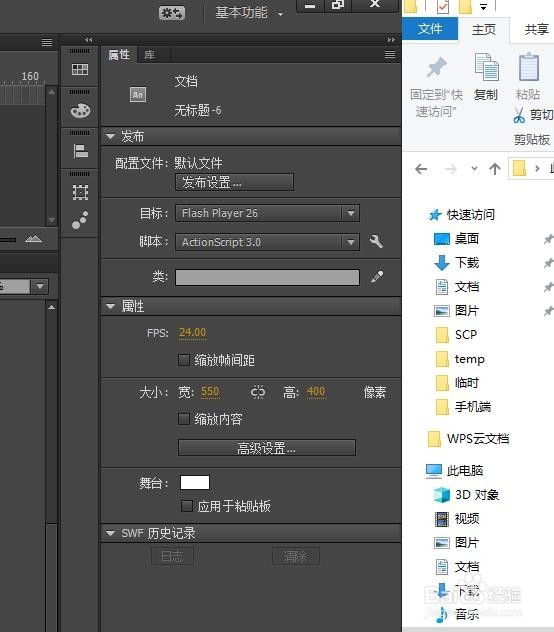The width and height of the screenshot is (554, 632).
Task: Select 手机端 folder in Explorer
Action: (x=463, y=407)
